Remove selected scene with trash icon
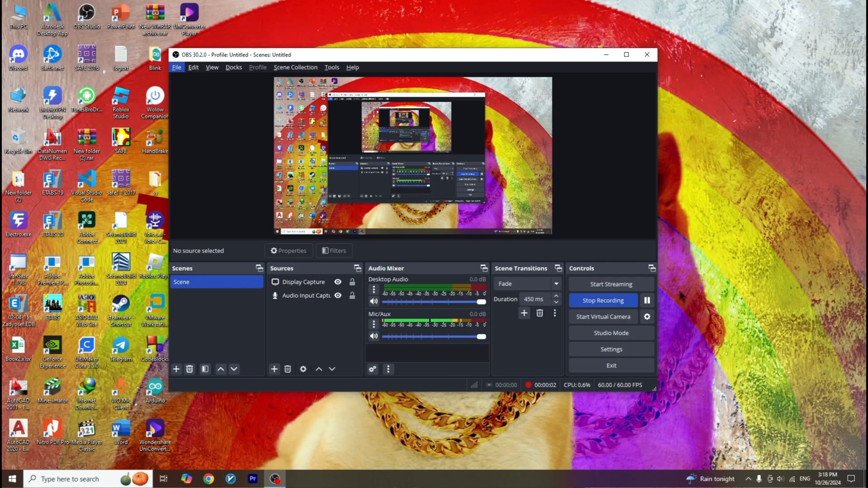This screenshot has width=868, height=488. [189, 369]
